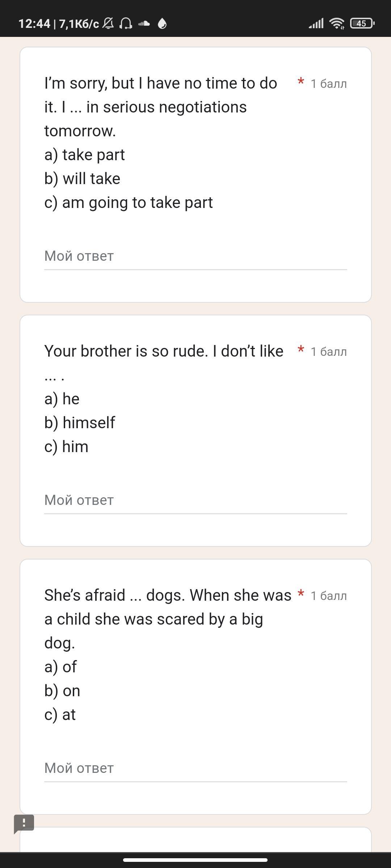Viewport: 391px width, 868px height.
Task: Tap the cellular signal strength icon
Action: point(316,24)
